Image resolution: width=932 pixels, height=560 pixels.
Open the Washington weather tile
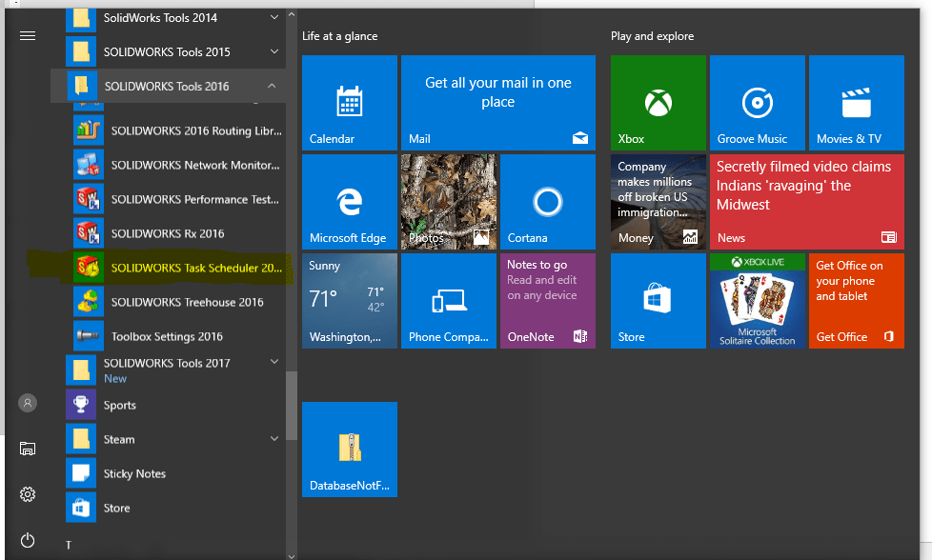[x=350, y=301]
